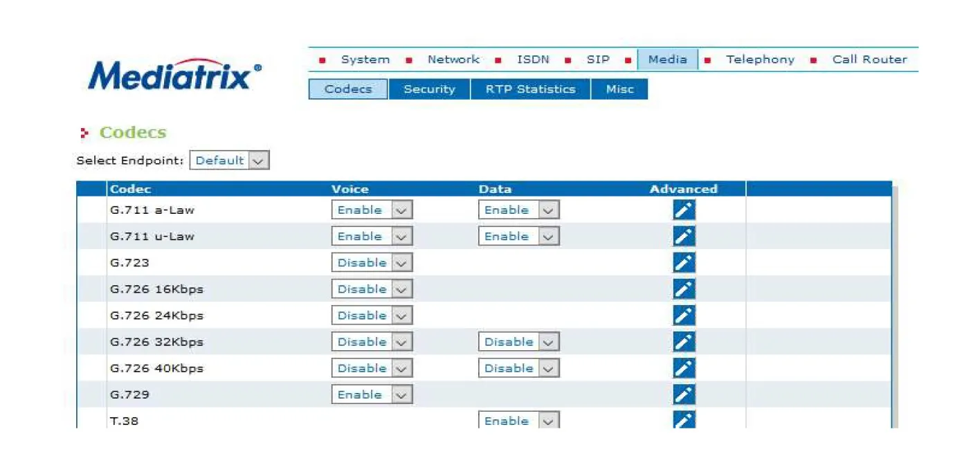Image resolution: width=980 pixels, height=465 pixels.
Task: Open G.726 32Kbps Data dropdown
Action: (518, 342)
